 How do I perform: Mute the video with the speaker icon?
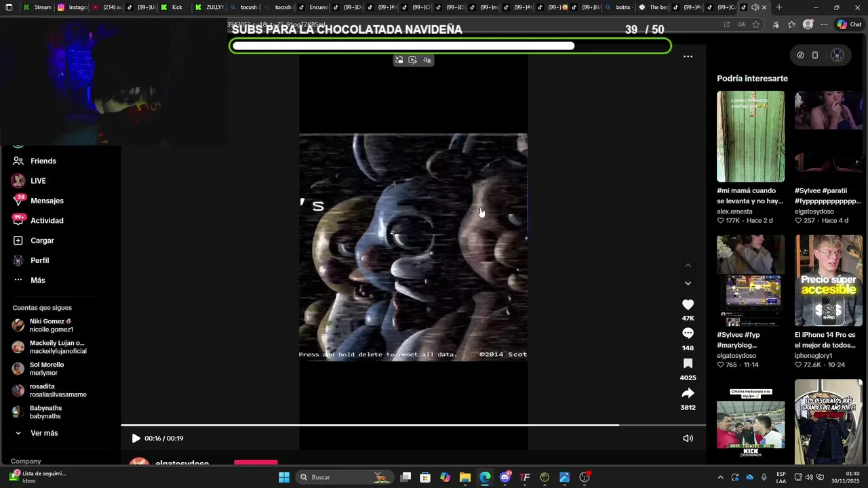688,439
